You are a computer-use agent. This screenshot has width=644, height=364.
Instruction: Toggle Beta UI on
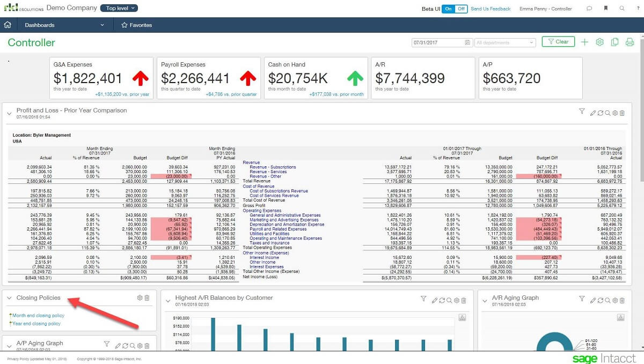click(449, 9)
